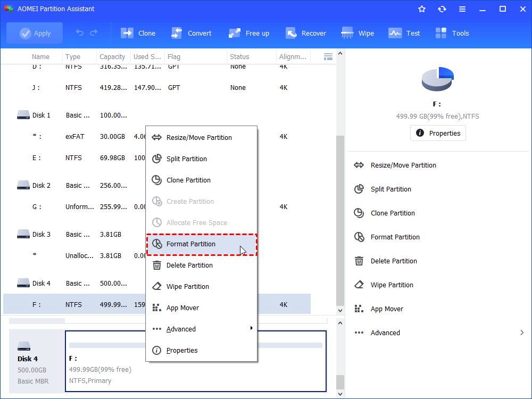Click the Clone toolbar icon

(x=128, y=33)
